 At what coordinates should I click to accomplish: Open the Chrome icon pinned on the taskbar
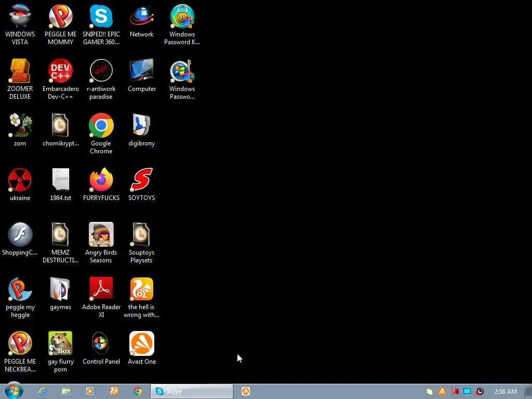(137, 391)
